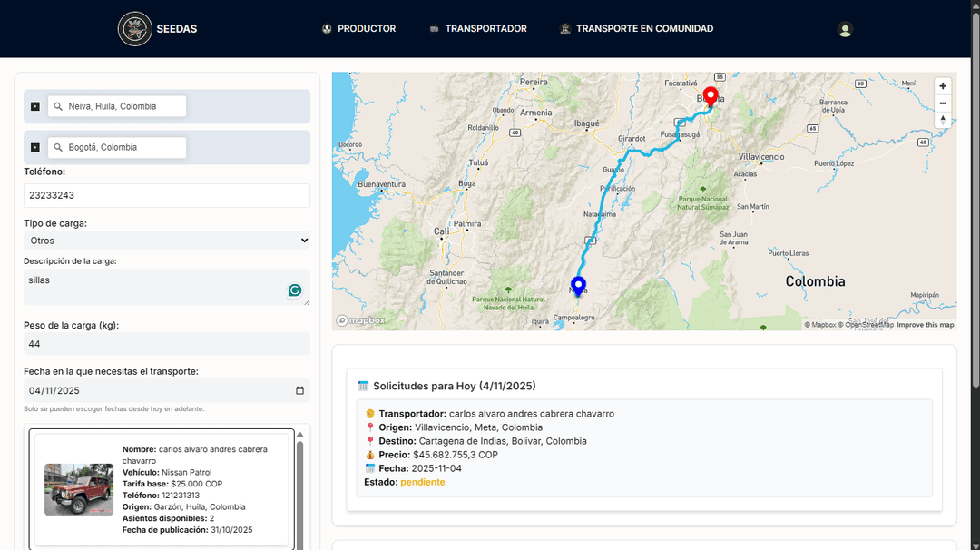Expand the Tipo de carga dropdown

tap(167, 241)
